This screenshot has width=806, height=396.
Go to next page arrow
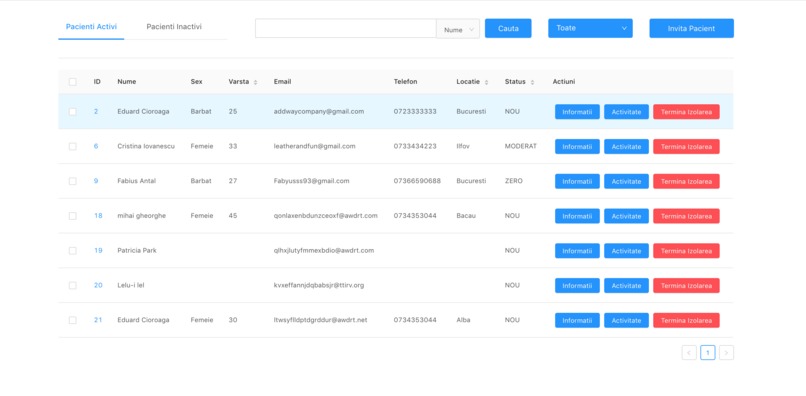(726, 352)
